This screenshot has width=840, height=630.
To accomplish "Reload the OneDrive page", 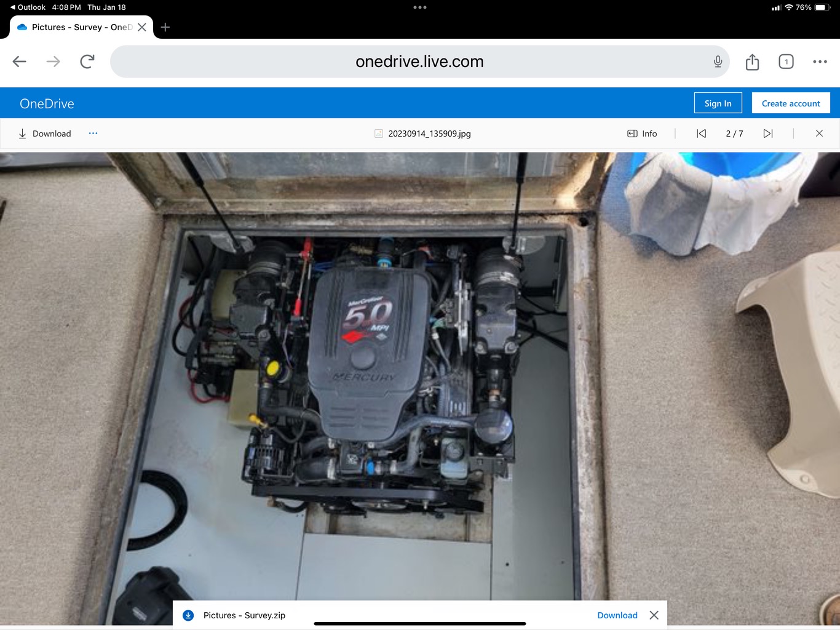I will tap(87, 62).
